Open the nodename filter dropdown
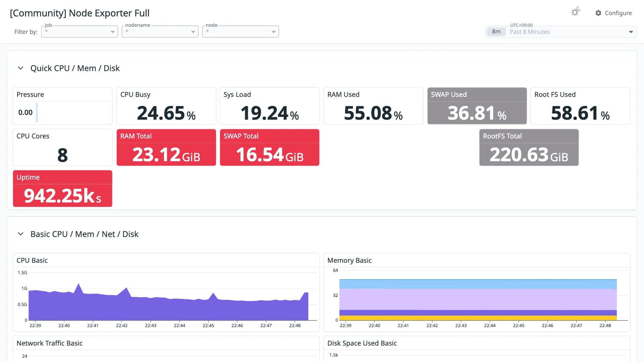The height and width of the screenshot is (362, 644). 160,32
